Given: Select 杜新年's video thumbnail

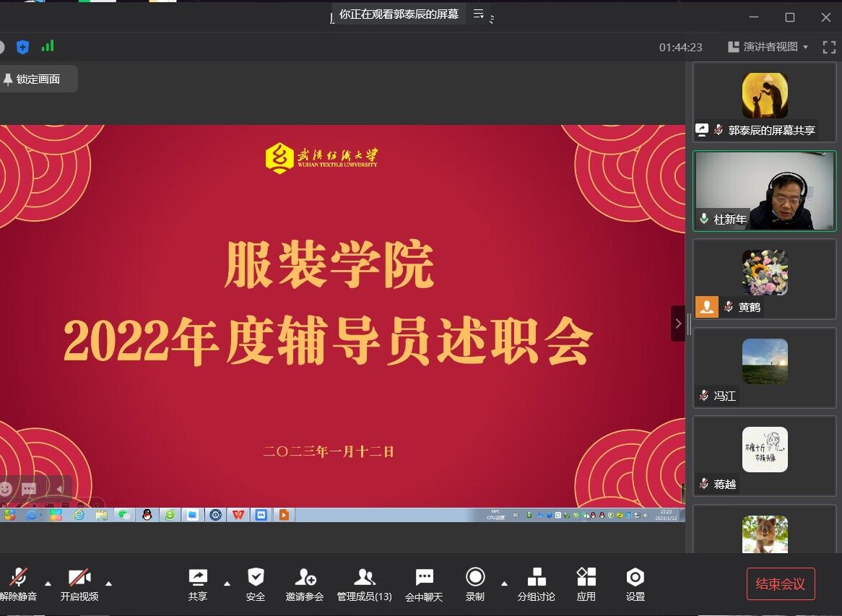Looking at the screenshot, I should (764, 191).
